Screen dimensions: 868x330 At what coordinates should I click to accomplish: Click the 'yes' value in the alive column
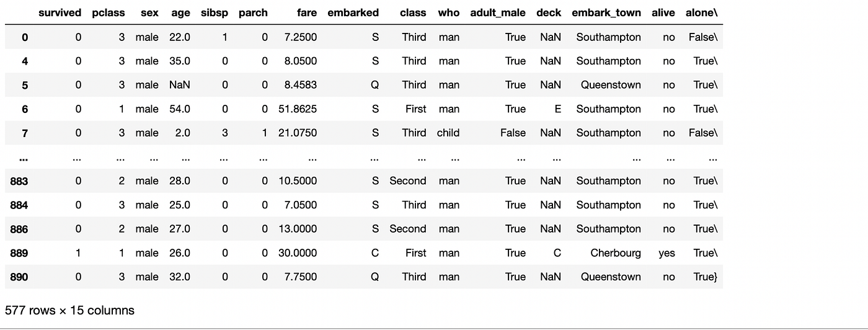pyautogui.click(x=666, y=253)
